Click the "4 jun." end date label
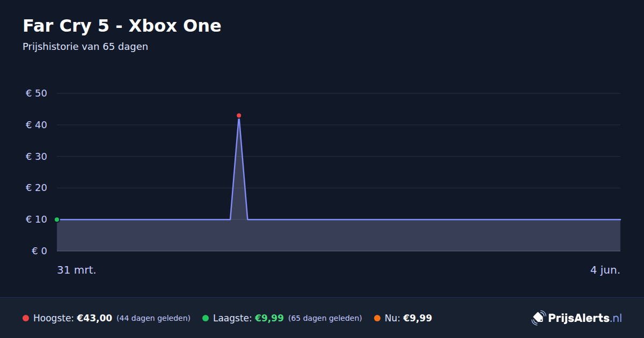The image size is (644, 338). (605, 270)
